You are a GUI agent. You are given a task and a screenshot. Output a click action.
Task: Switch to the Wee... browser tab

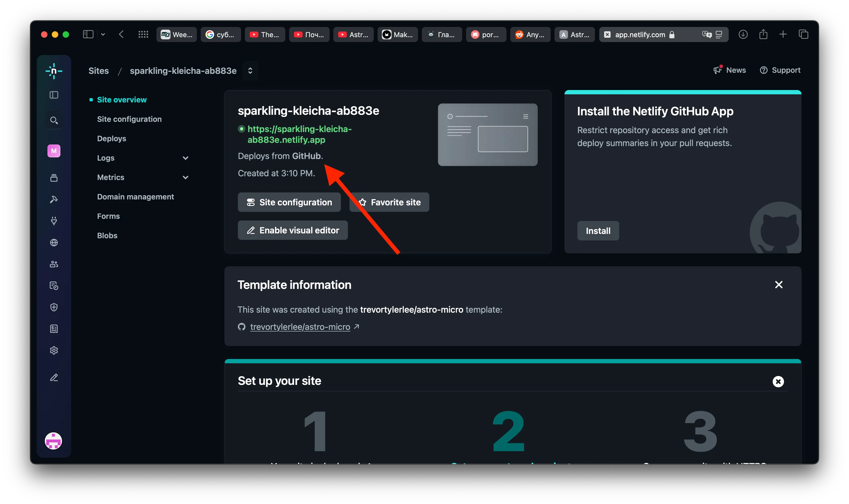(x=176, y=34)
